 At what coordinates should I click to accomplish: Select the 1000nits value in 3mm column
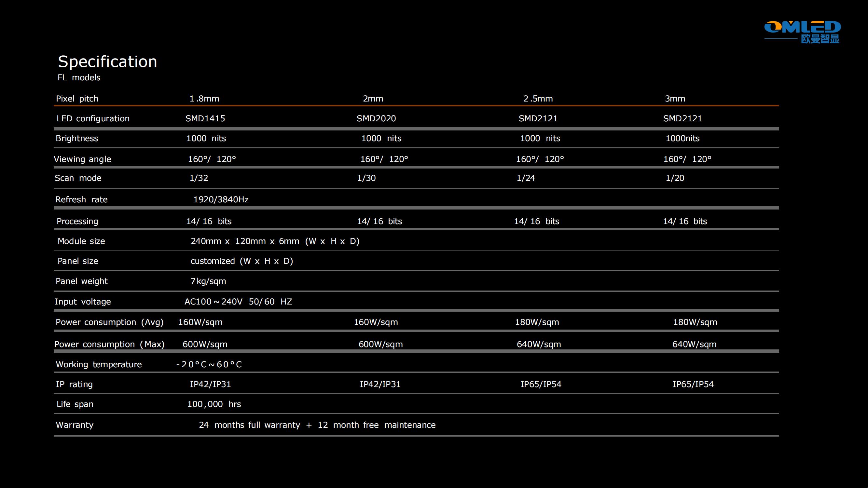click(x=682, y=138)
